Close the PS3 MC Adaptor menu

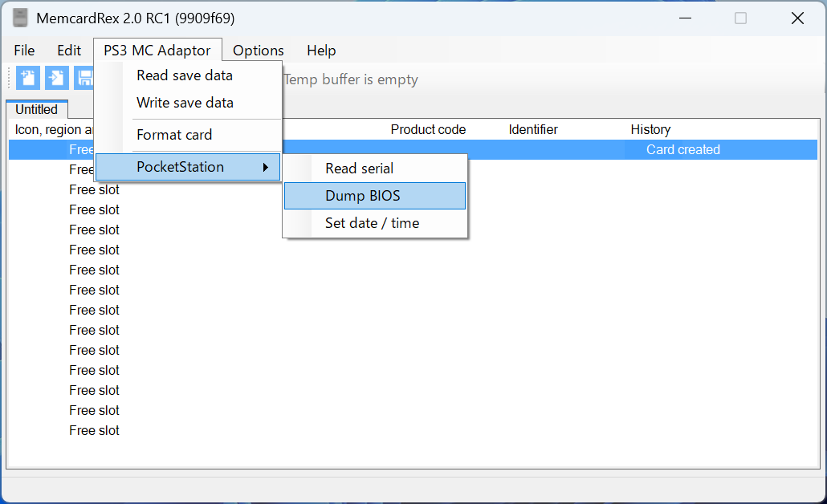pyautogui.click(x=157, y=51)
